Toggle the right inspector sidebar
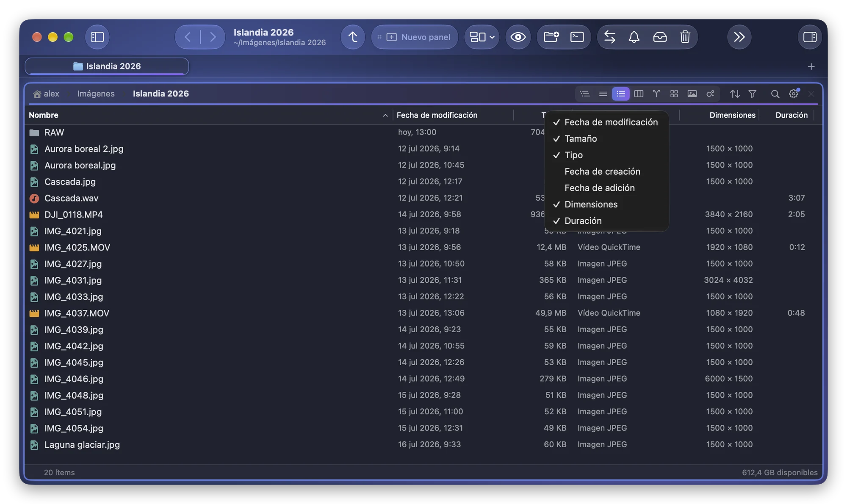This screenshot has width=847, height=504. click(x=810, y=37)
